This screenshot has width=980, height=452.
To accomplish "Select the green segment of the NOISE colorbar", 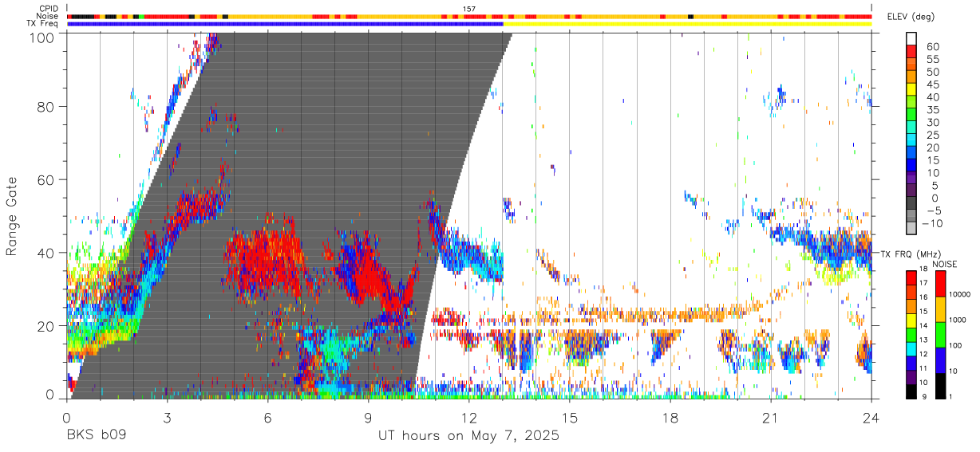I will tap(940, 335).
